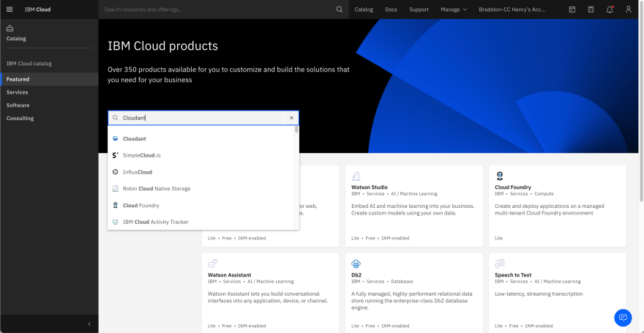Click the Cloud Foundry card icon
Viewport: 644px width, 333px height.
499,176
